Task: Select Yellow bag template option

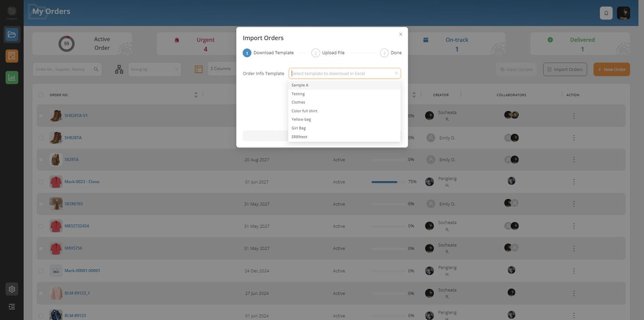Action: (345, 119)
